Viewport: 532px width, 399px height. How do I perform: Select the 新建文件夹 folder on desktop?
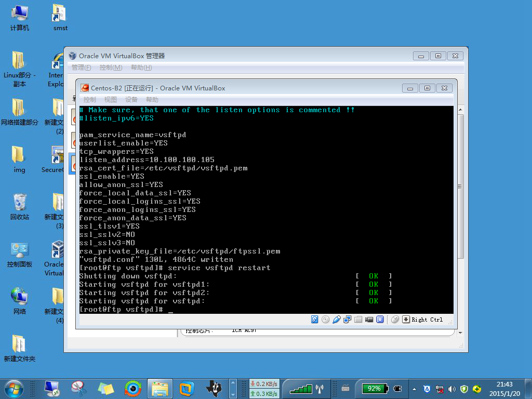coord(19,349)
